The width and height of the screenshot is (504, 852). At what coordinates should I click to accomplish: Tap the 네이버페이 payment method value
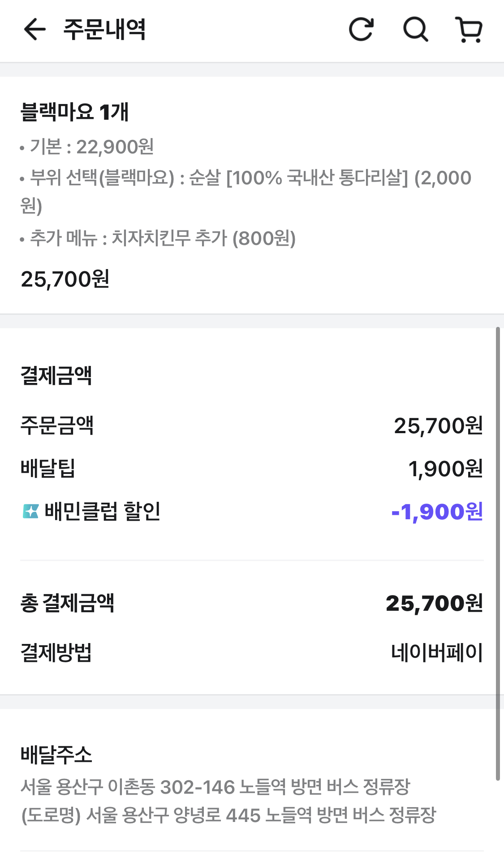pyautogui.click(x=437, y=652)
